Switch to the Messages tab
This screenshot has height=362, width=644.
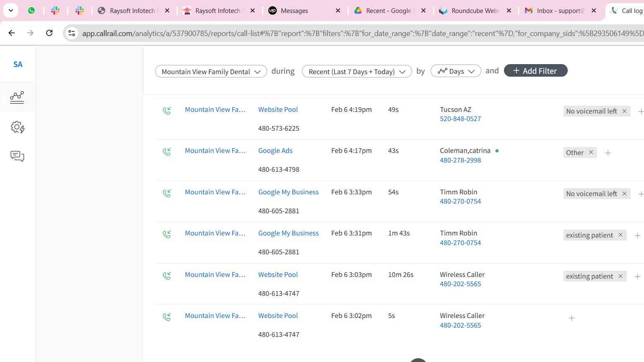pyautogui.click(x=304, y=10)
